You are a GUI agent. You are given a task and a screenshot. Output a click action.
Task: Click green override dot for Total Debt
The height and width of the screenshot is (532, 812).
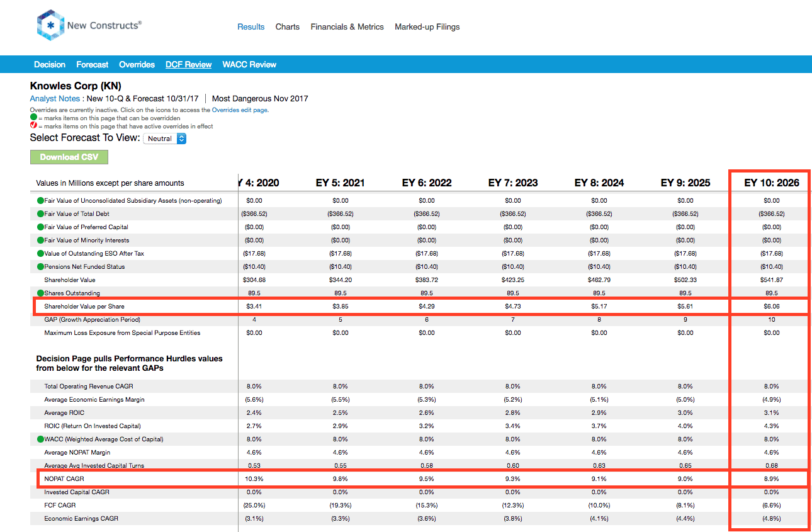click(40, 214)
